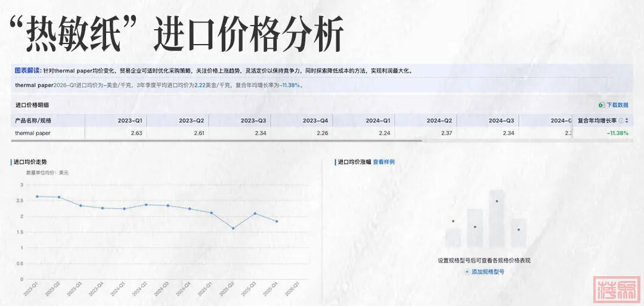Select the thermal paper row name cell
This screenshot has height=306, width=644.
point(33,133)
